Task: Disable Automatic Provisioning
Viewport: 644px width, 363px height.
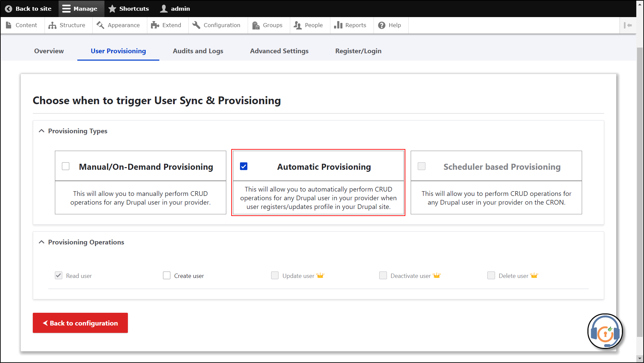Action: click(x=243, y=166)
